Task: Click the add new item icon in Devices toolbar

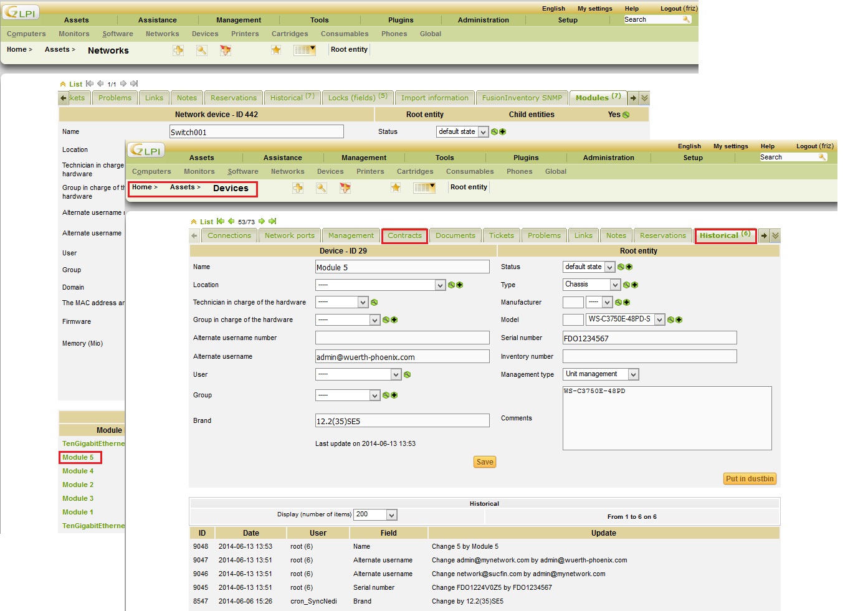Action: tap(298, 187)
